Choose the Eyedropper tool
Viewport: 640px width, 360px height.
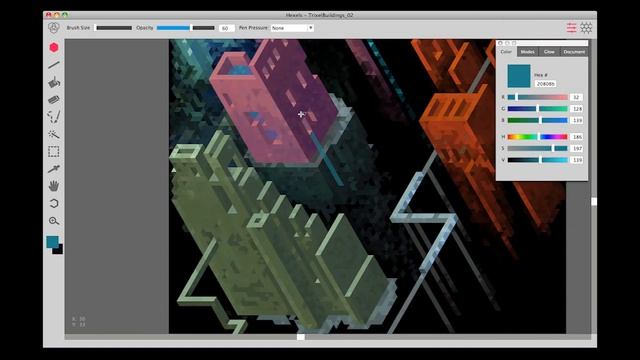(x=54, y=169)
